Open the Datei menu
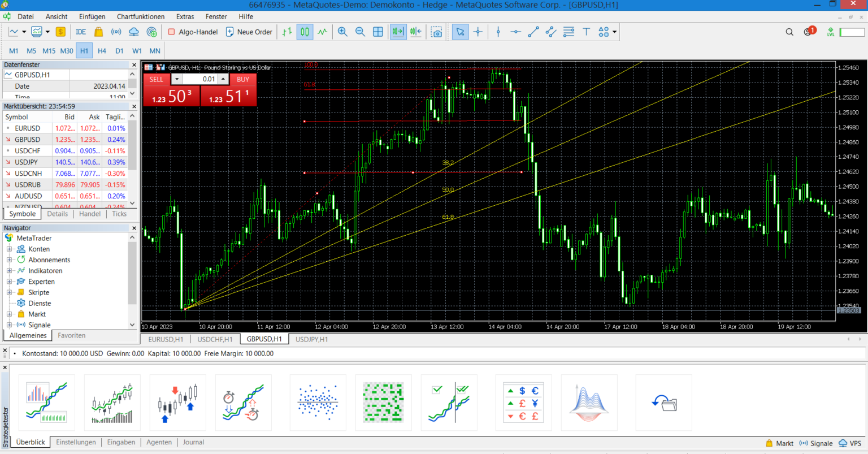The image size is (868, 454). (25, 16)
